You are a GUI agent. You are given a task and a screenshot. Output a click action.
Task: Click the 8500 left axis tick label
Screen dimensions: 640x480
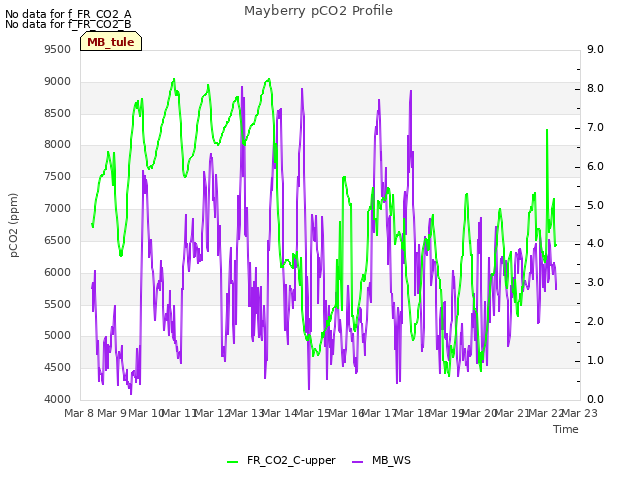(58, 113)
